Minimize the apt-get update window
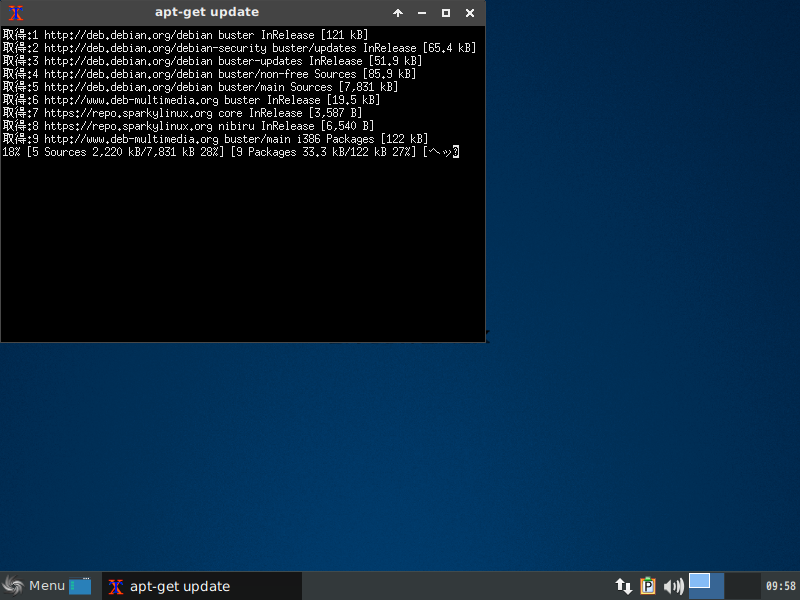The image size is (800, 600). (422, 13)
